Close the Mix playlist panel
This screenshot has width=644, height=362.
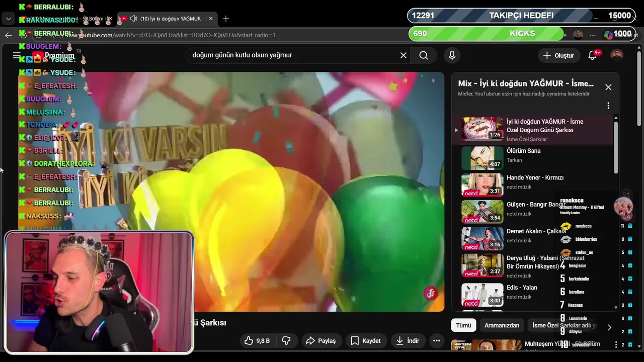point(608,87)
